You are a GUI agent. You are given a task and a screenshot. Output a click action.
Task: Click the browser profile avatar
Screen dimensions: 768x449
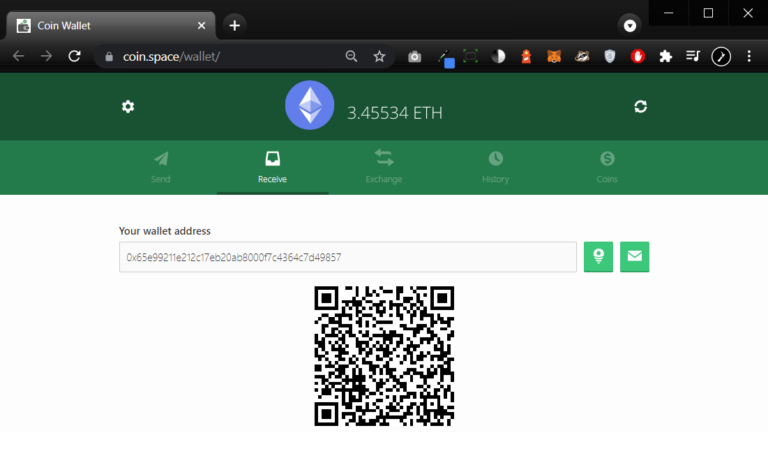click(721, 56)
